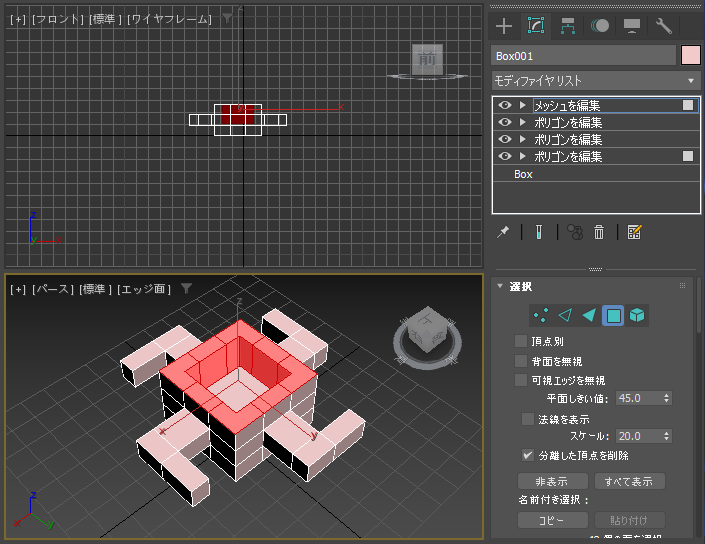Image resolution: width=705 pixels, height=544 pixels.
Task: Click the すべて表示 button
Action: 629,481
